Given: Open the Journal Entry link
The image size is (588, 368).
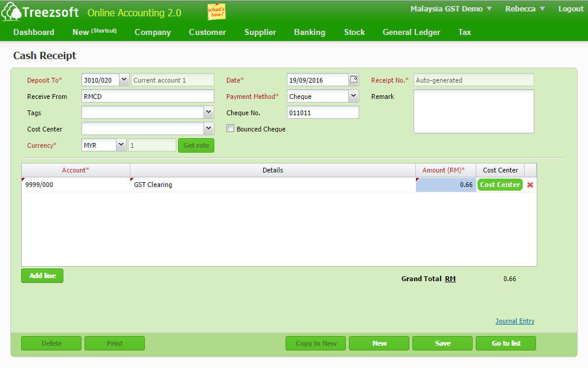Looking at the screenshot, I should pos(515,321).
